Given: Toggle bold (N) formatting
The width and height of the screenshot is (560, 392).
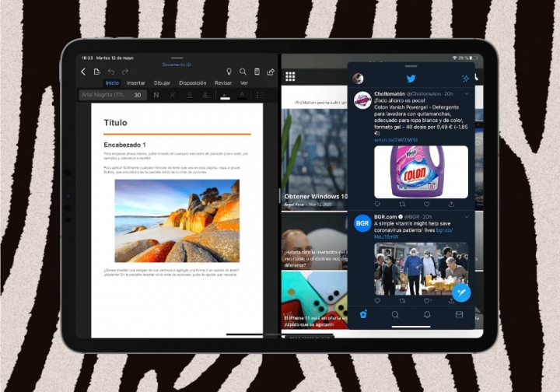Looking at the screenshot, I should click(156, 95).
